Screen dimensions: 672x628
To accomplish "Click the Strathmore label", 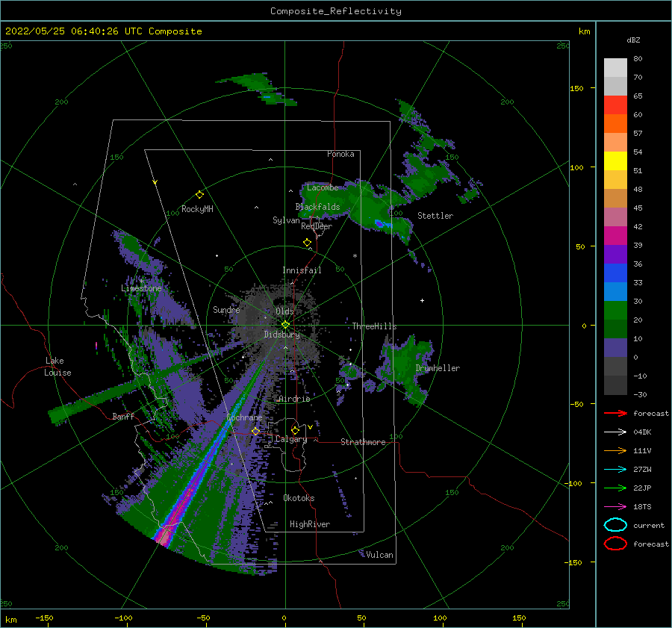I will [363, 442].
